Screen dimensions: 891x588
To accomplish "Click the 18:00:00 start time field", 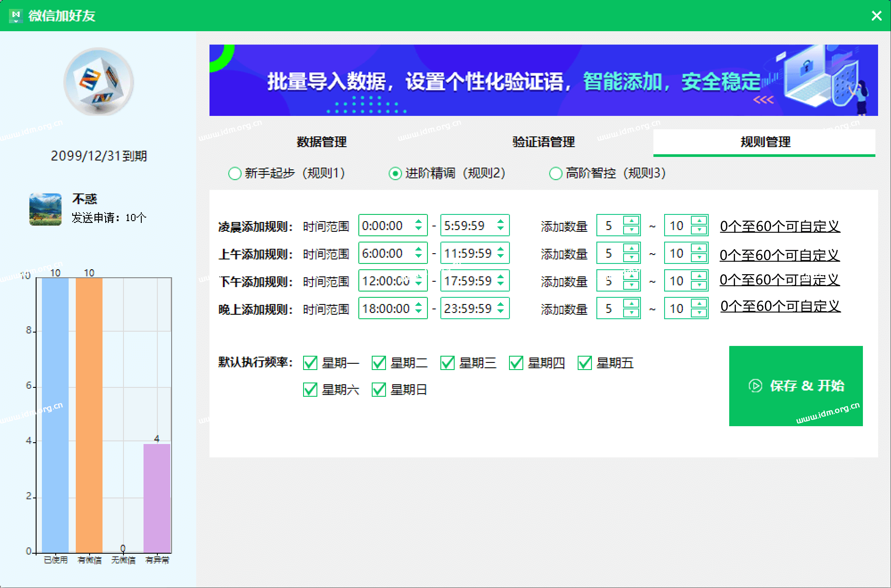I will pyautogui.click(x=393, y=308).
